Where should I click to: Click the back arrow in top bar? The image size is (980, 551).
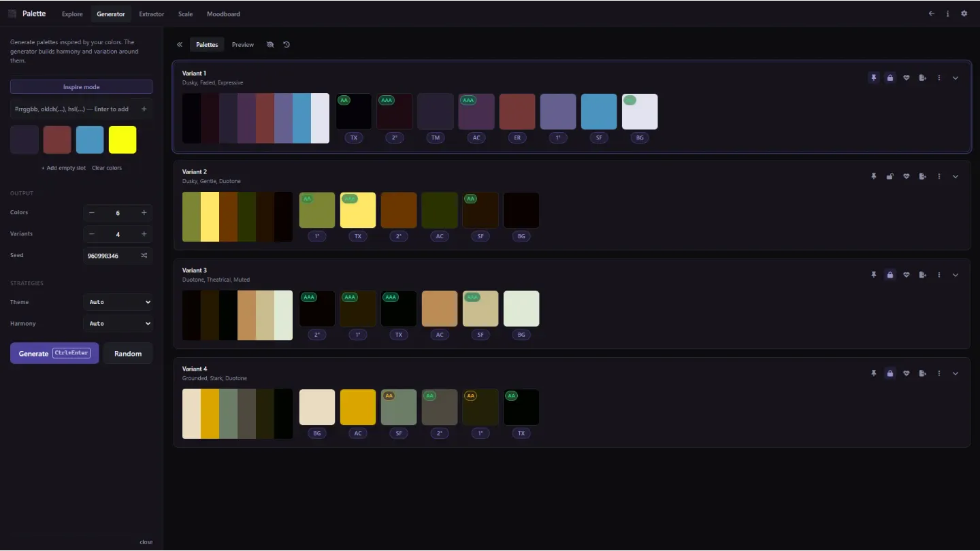coord(931,14)
